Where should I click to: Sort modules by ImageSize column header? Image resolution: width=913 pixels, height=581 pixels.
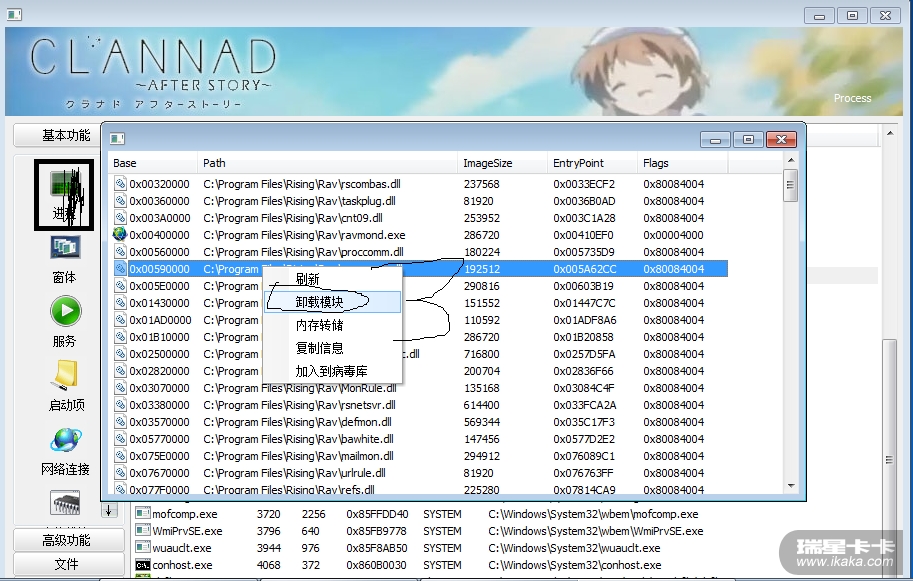(502, 163)
